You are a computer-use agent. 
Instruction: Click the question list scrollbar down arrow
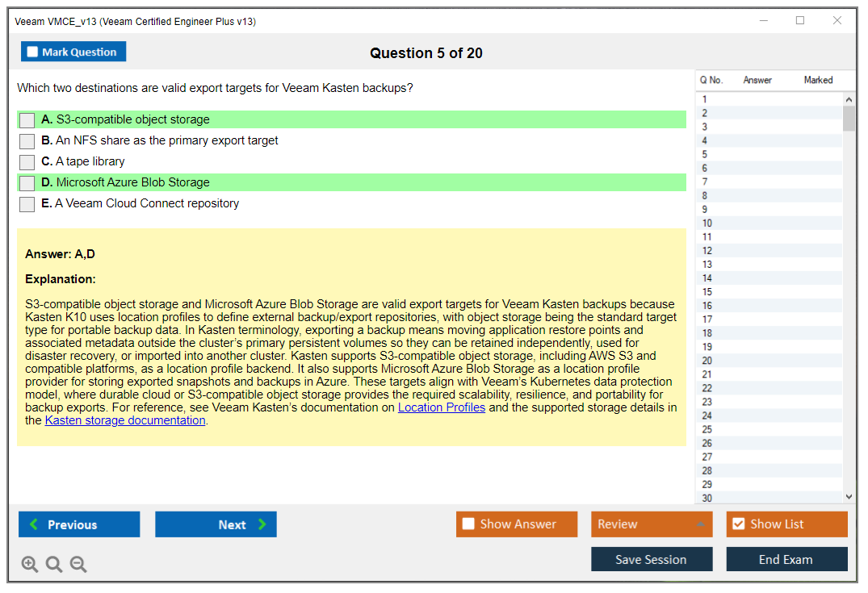click(849, 497)
